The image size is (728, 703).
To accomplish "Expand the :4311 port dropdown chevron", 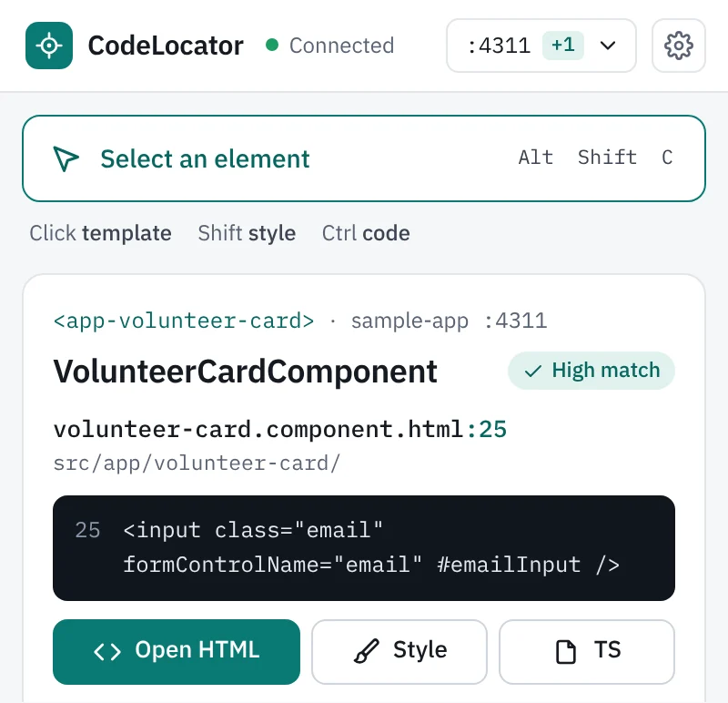I will coord(607,46).
